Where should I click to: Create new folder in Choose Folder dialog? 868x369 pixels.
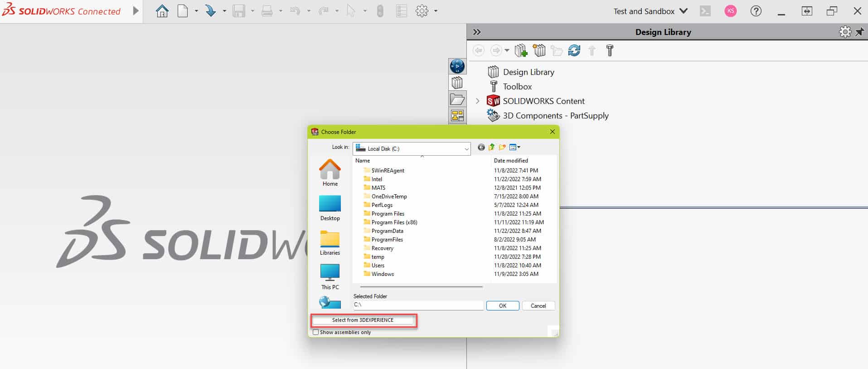coord(502,147)
